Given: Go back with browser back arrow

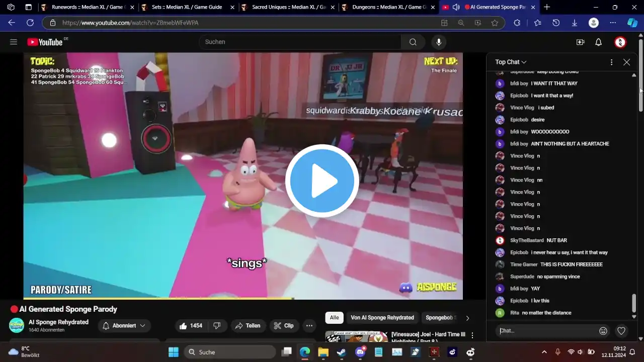Looking at the screenshot, I should coord(12,23).
